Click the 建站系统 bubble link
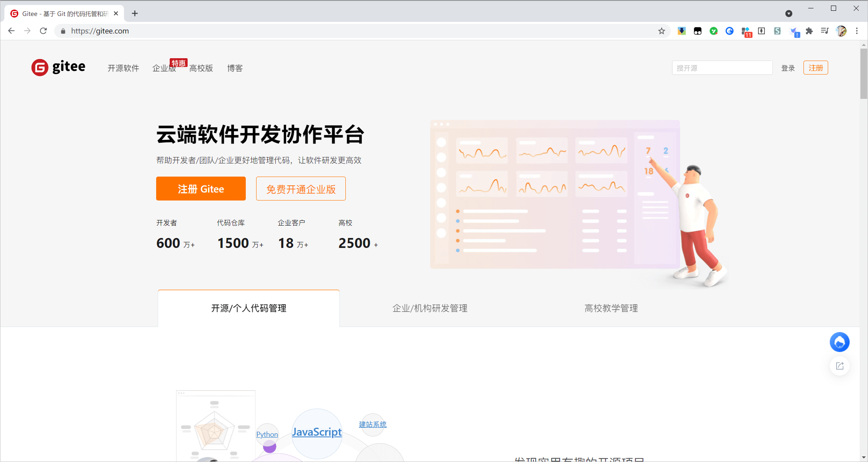Image resolution: width=868 pixels, height=462 pixels. tap(373, 425)
